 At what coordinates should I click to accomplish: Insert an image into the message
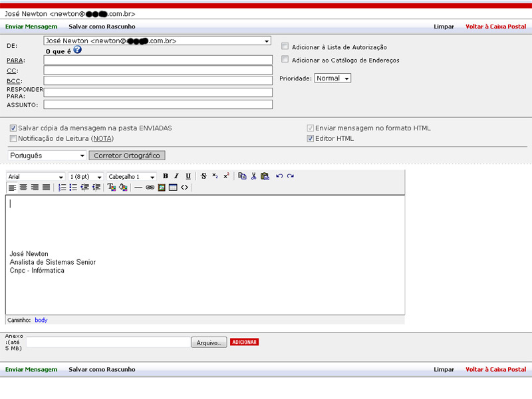coord(162,188)
